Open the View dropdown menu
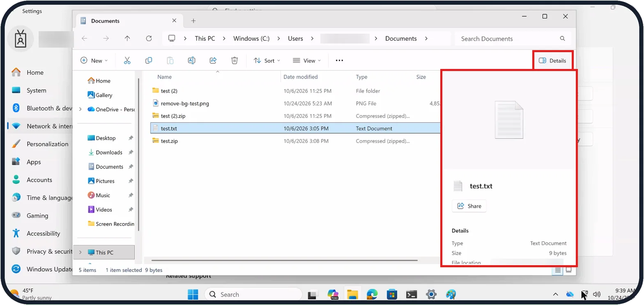 pos(307,60)
